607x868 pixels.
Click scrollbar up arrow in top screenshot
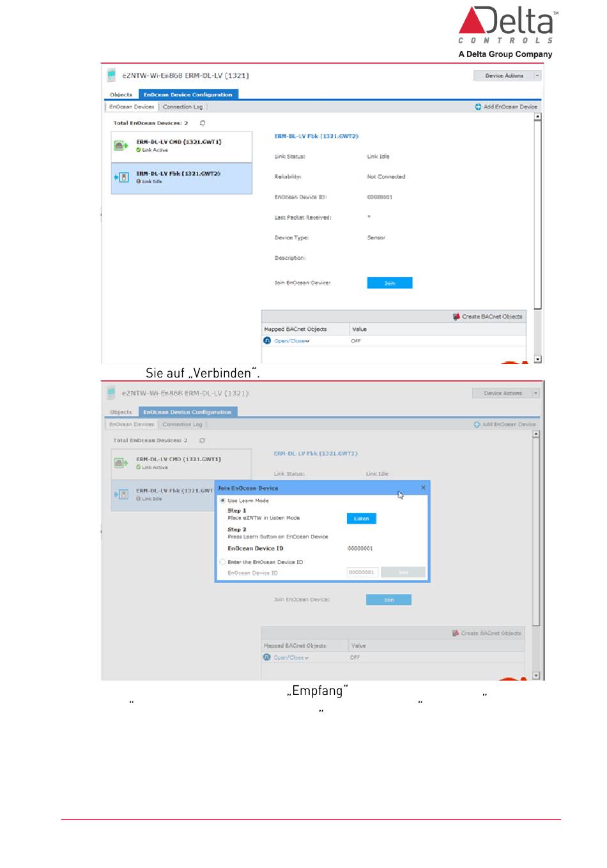click(x=538, y=117)
